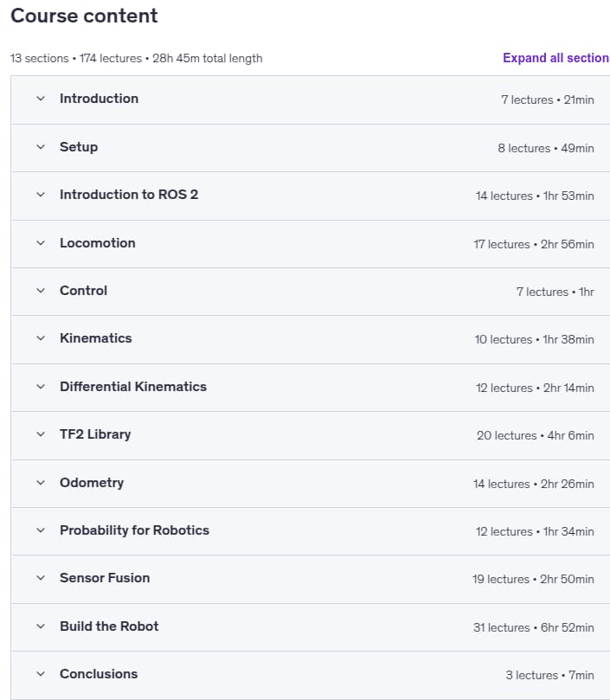Open the Conclusions section chevron
The height and width of the screenshot is (700, 610).
point(41,674)
